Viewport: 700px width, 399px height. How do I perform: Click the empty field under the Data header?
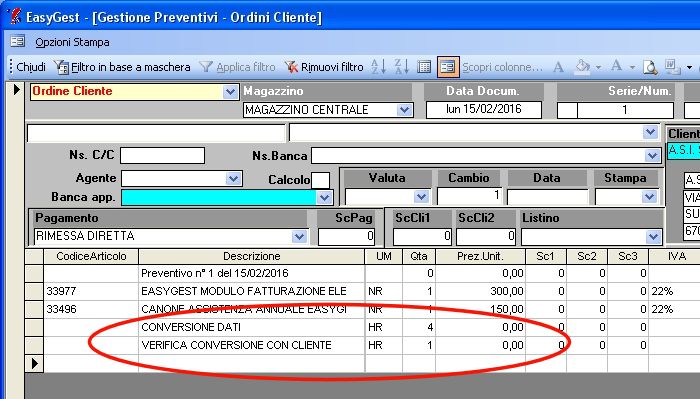(547, 197)
